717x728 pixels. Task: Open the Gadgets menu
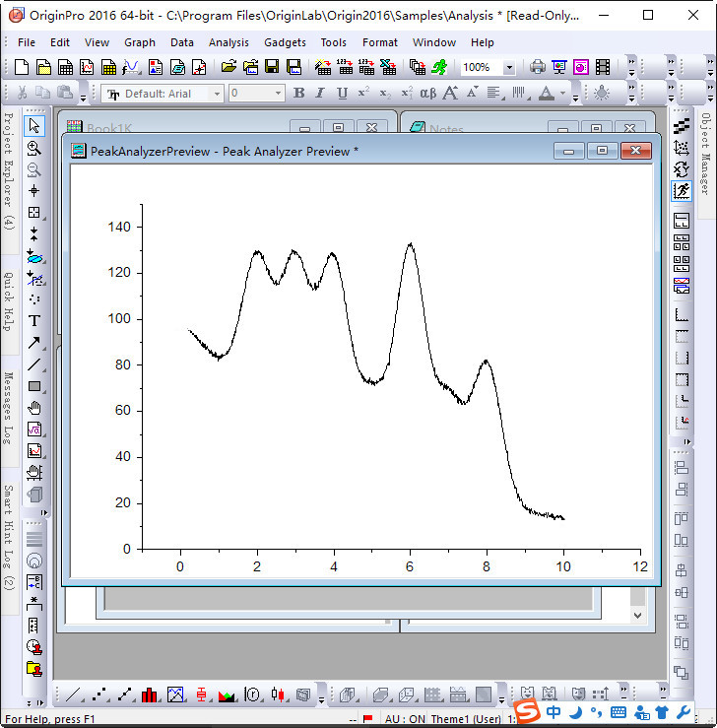[x=285, y=42]
